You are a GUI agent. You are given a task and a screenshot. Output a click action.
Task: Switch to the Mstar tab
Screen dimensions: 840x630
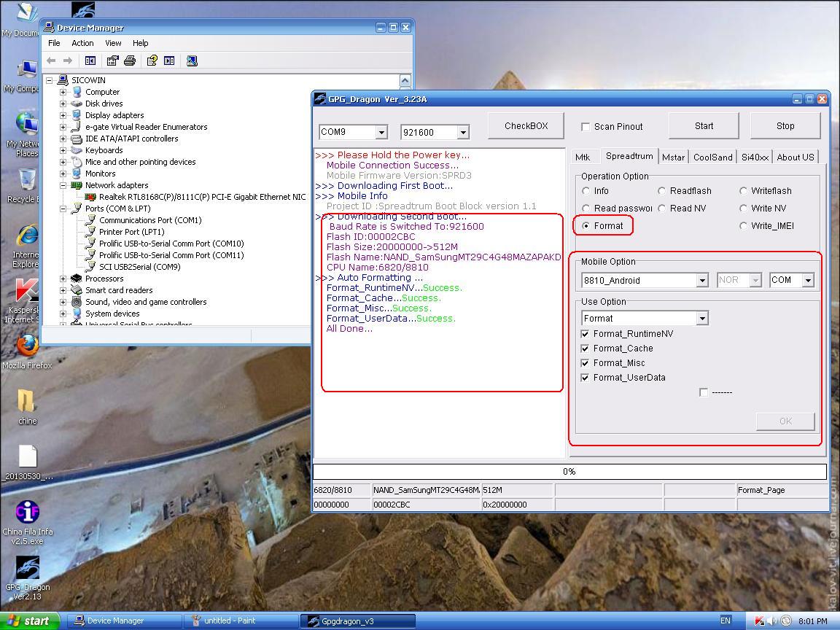[673, 157]
